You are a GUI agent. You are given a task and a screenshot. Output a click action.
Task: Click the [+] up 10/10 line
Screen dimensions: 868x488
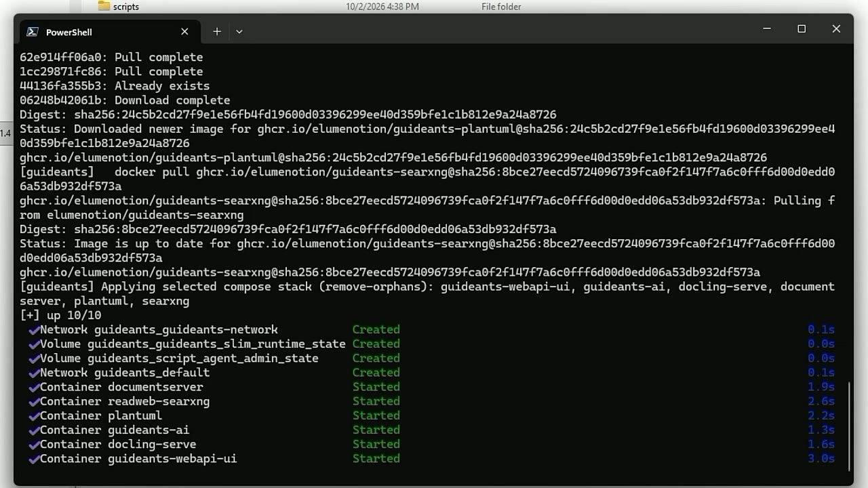pos(60,315)
